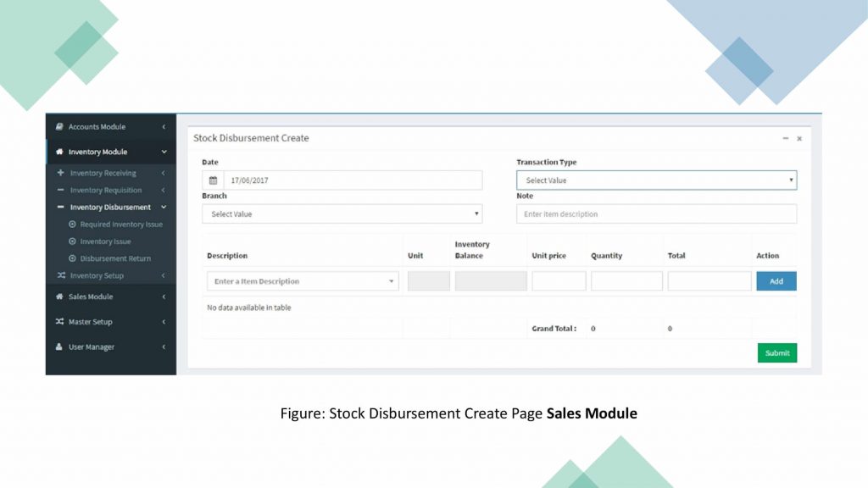Click the Sales Module home icon
Viewport: 868px width, 488px height.
(59, 297)
